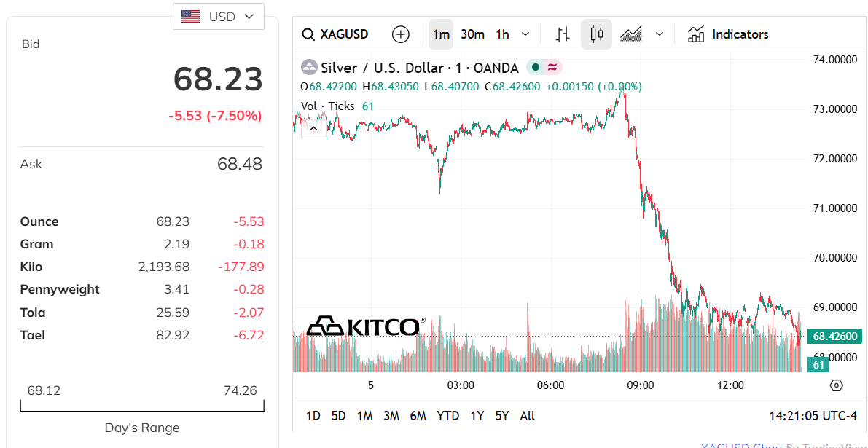Open the Indicators panel
The image size is (868, 448).
pos(729,34)
